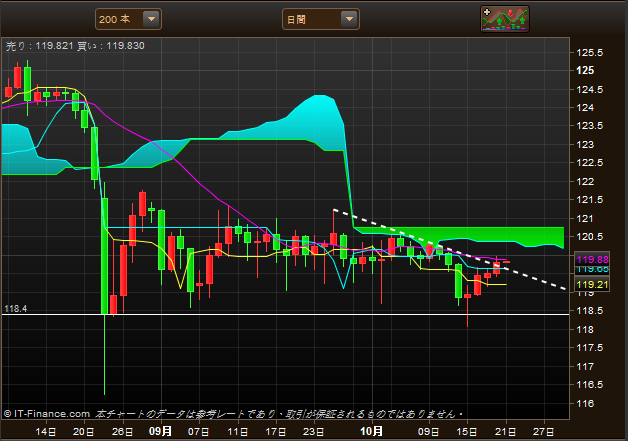The height and width of the screenshot is (441, 628).
Task: Click the 120.5 price axis label
Action: tap(589, 237)
